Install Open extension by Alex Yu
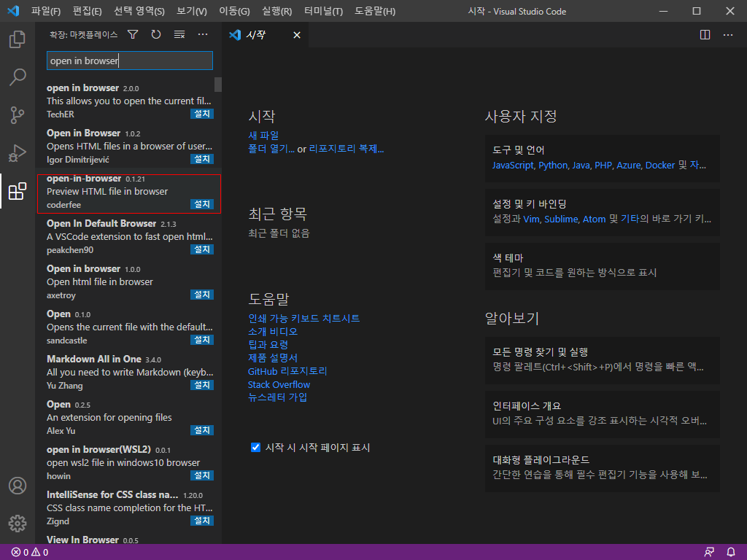This screenshot has width=747, height=560. click(202, 430)
